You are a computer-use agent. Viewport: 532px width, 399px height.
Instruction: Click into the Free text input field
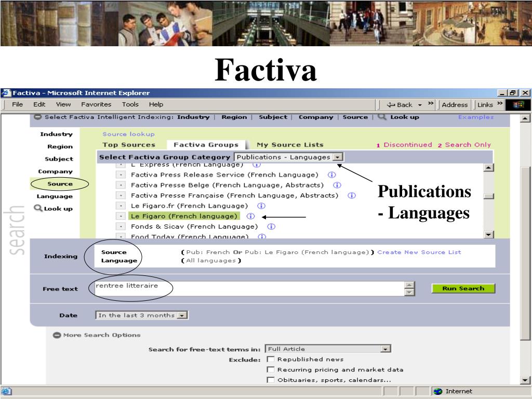pos(249,289)
